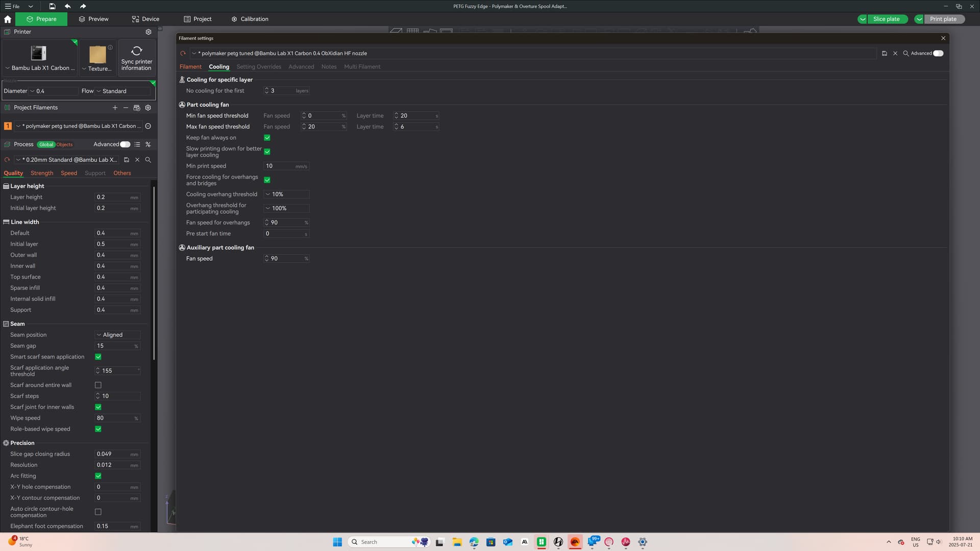Open Overhang threshold for participating cooling dropdown
Image resolution: width=980 pixels, height=551 pixels.
tap(286, 208)
